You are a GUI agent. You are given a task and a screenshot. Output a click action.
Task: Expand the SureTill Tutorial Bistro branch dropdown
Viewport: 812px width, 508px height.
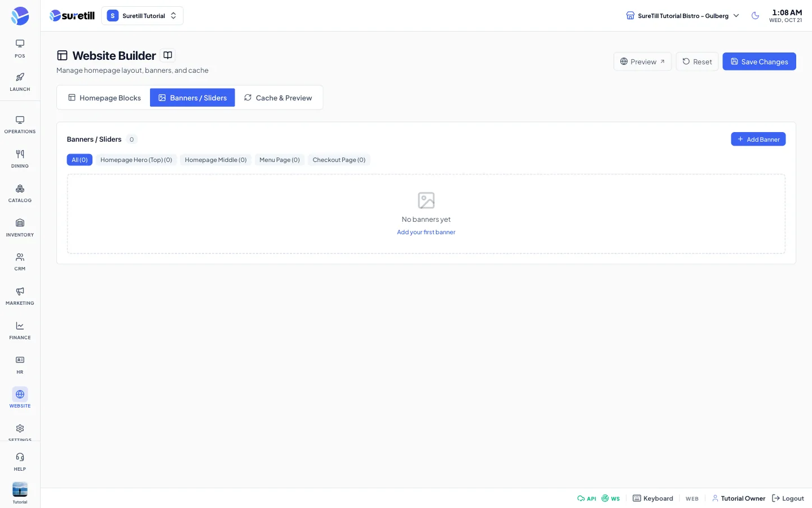click(x=682, y=16)
